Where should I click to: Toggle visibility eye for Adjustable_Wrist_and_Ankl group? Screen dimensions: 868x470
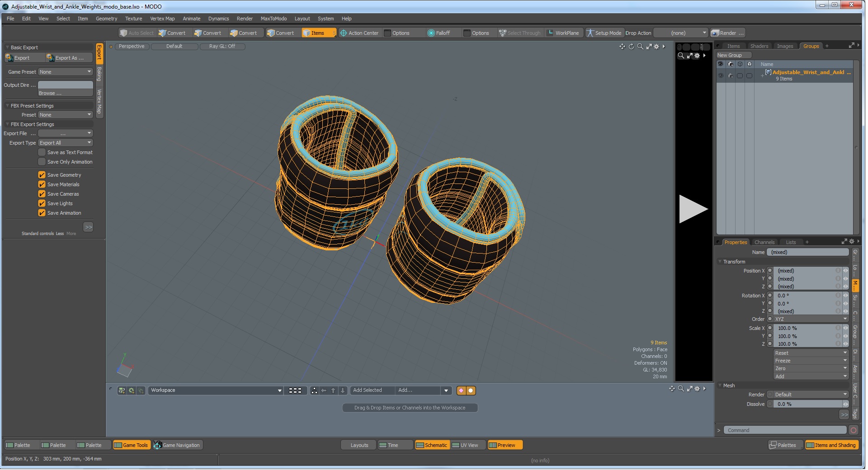(721, 75)
